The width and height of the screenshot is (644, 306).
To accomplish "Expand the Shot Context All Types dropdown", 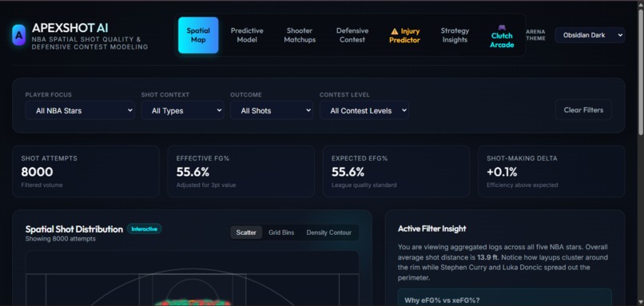I will point(182,110).
